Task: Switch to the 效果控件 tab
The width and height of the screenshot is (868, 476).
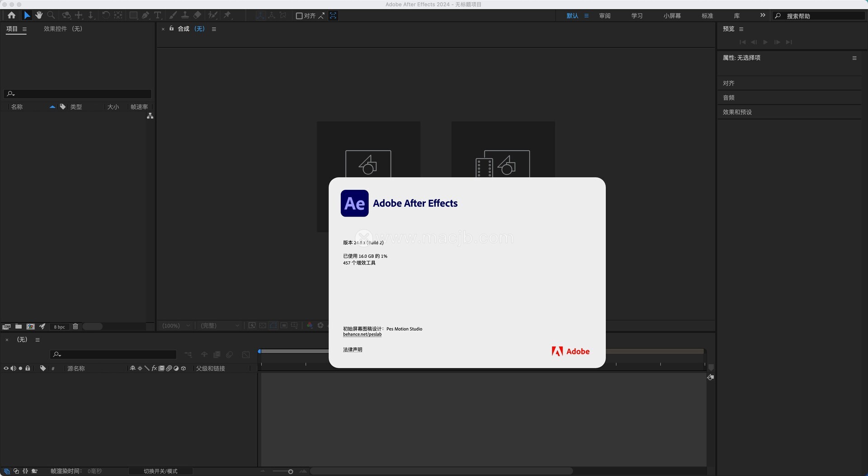Action: pos(63,29)
